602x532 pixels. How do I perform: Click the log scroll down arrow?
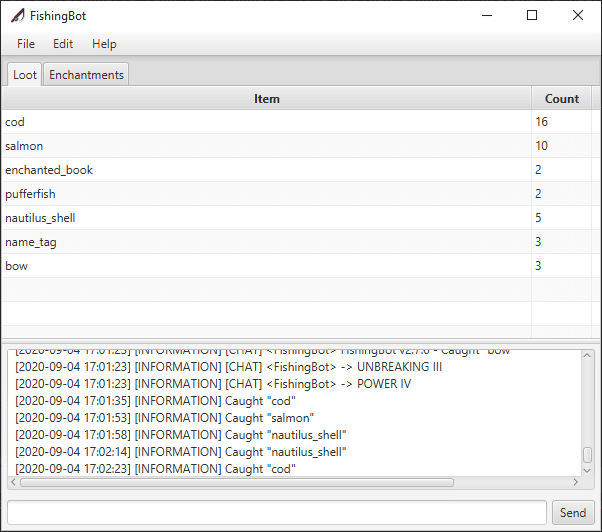click(x=587, y=471)
